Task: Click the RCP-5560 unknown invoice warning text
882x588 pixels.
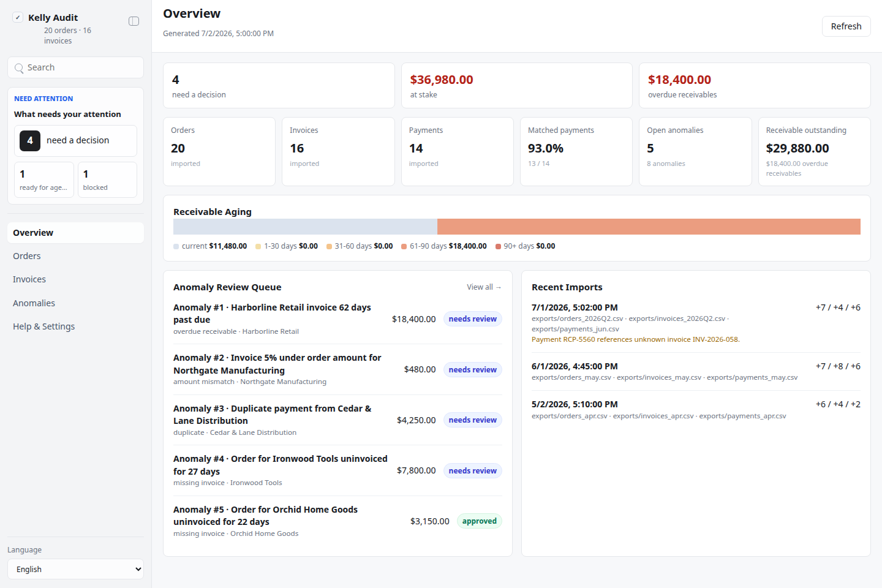Action: [636, 339]
